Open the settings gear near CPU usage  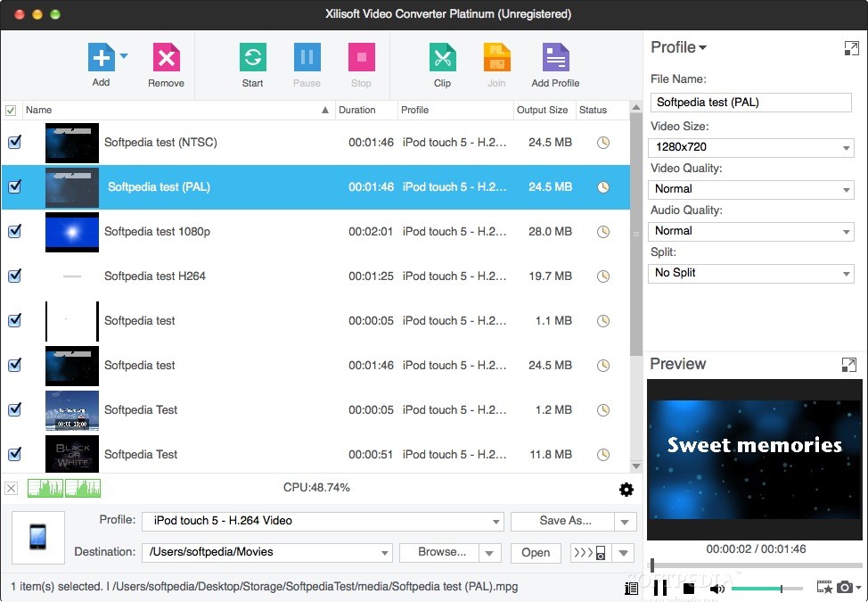point(626,489)
